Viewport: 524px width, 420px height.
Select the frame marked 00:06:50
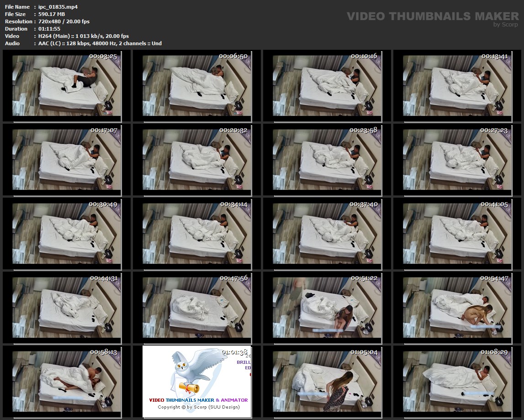197,86
